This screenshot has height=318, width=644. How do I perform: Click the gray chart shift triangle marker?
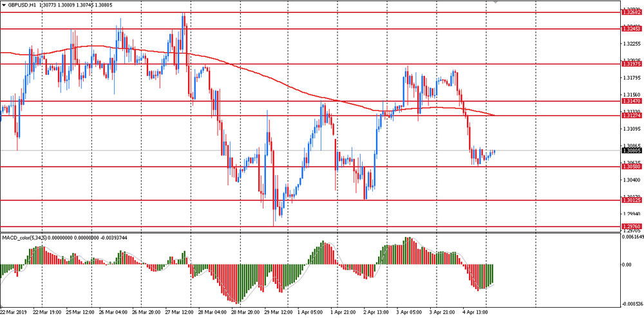(x=495, y=2)
